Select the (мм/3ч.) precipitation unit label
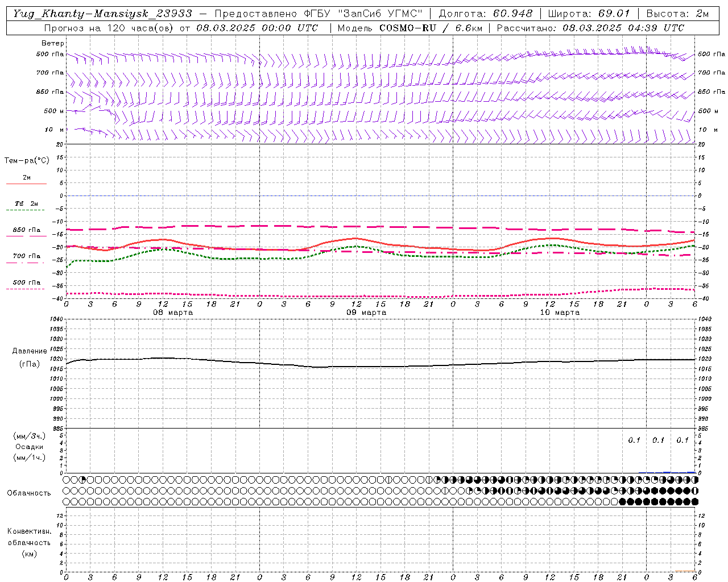Screen dimensions: 728x582 click(30, 436)
